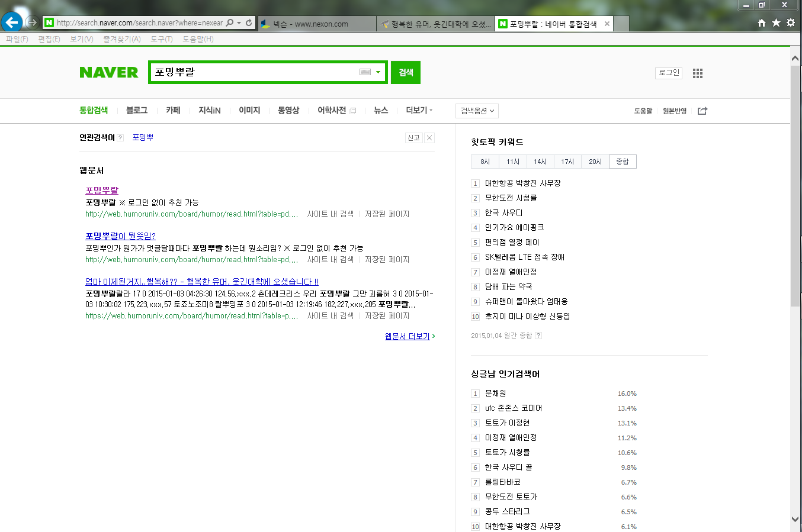Open the Naver services grid icon
This screenshot has width=802, height=532.
tap(698, 73)
